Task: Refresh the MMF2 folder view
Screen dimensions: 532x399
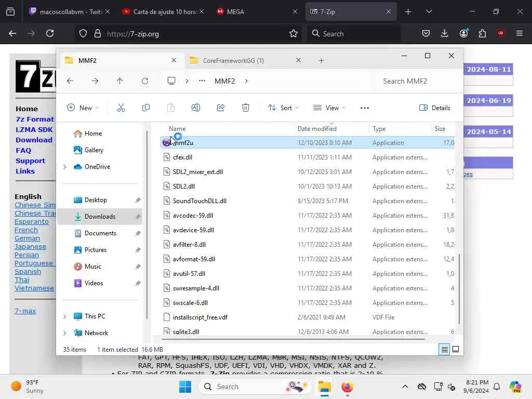Action: 145,81
